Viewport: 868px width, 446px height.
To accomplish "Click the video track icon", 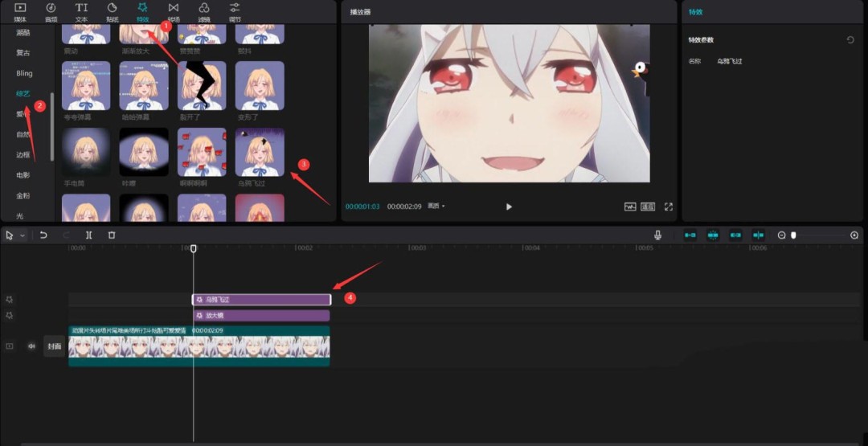I will pyautogui.click(x=10, y=346).
